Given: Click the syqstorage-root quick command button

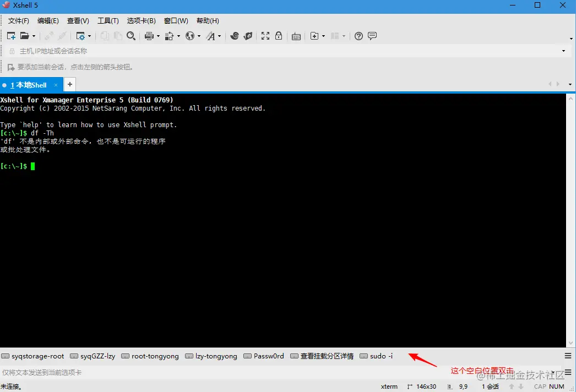Looking at the screenshot, I should coord(32,356).
